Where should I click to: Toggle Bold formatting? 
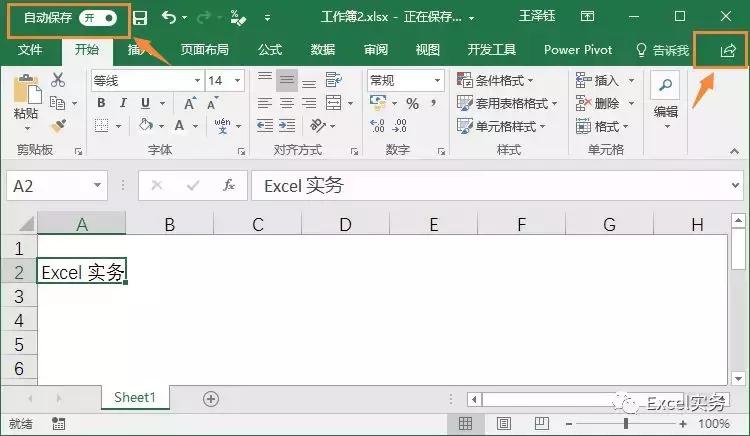click(101, 103)
